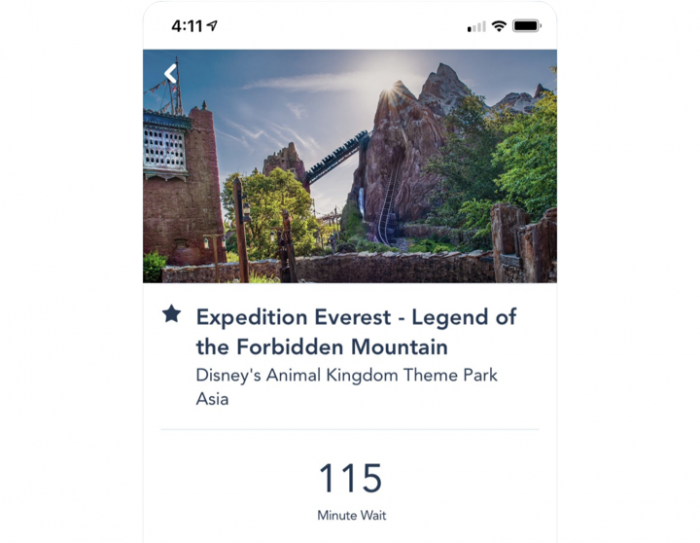The width and height of the screenshot is (700, 543).
Task: Open the Expedition Everest hero photo
Action: click(350, 166)
